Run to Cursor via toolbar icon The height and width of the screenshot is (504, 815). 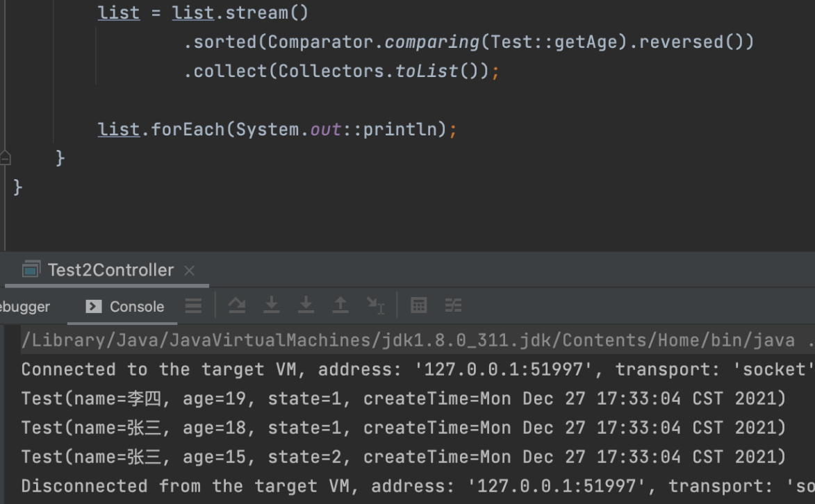click(375, 305)
